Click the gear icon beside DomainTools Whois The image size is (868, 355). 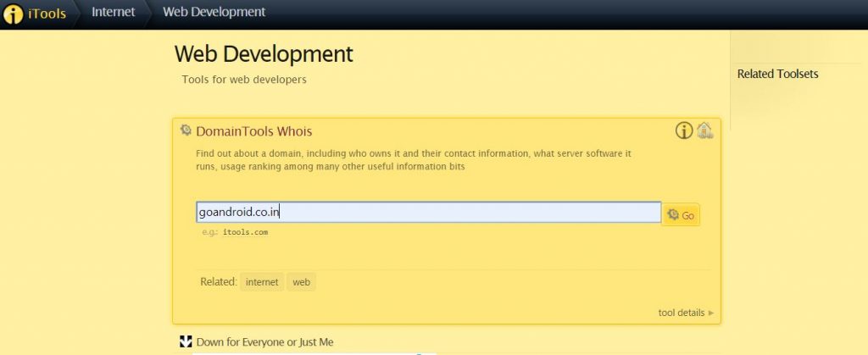(x=186, y=130)
